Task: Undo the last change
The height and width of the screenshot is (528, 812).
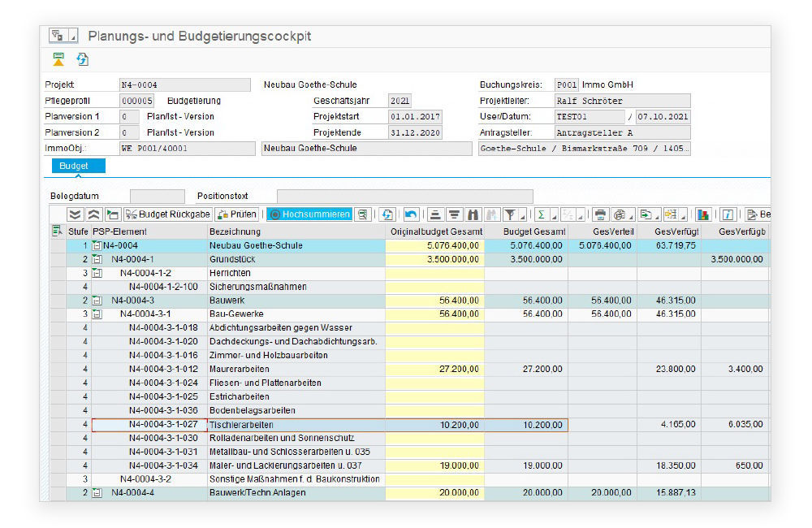Action: pyautogui.click(x=412, y=214)
